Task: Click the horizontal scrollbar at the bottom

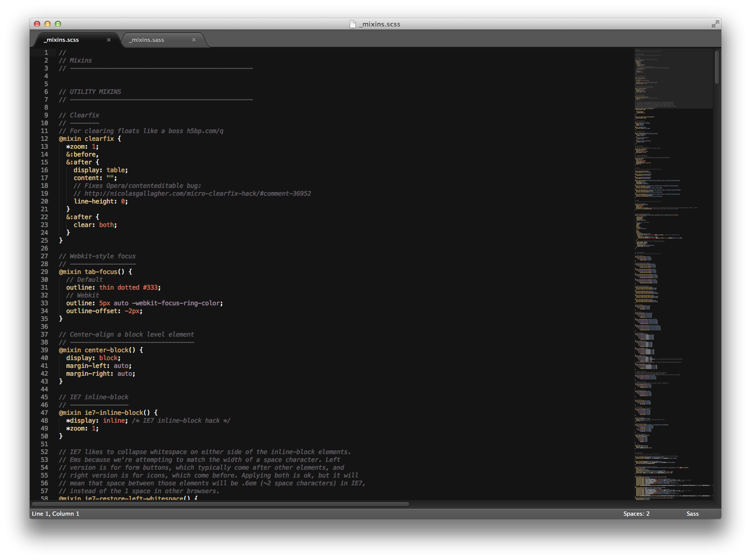Action: 221,504
